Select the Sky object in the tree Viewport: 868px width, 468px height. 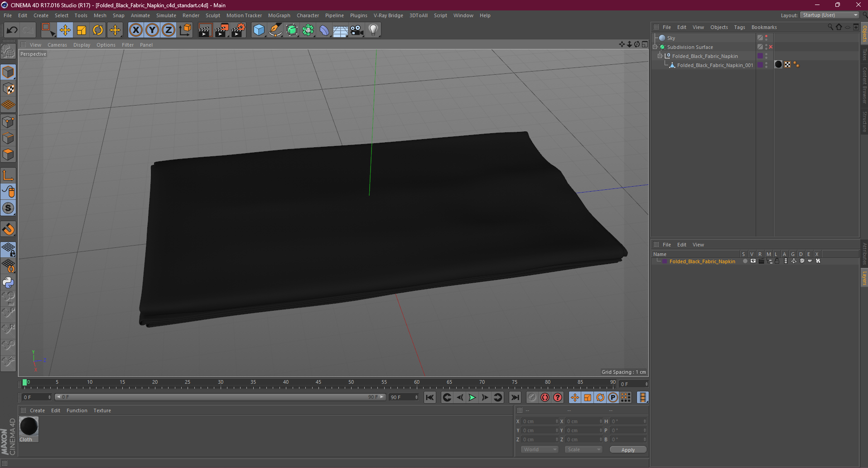click(x=671, y=38)
